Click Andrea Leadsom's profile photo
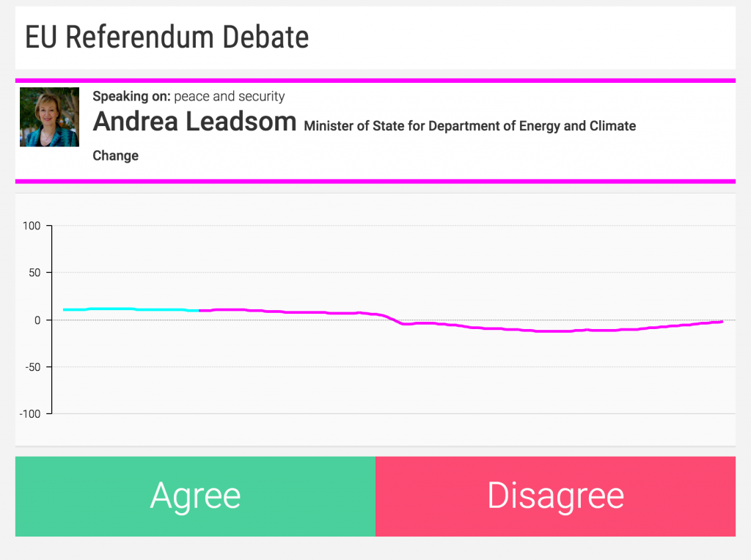 pyautogui.click(x=49, y=117)
